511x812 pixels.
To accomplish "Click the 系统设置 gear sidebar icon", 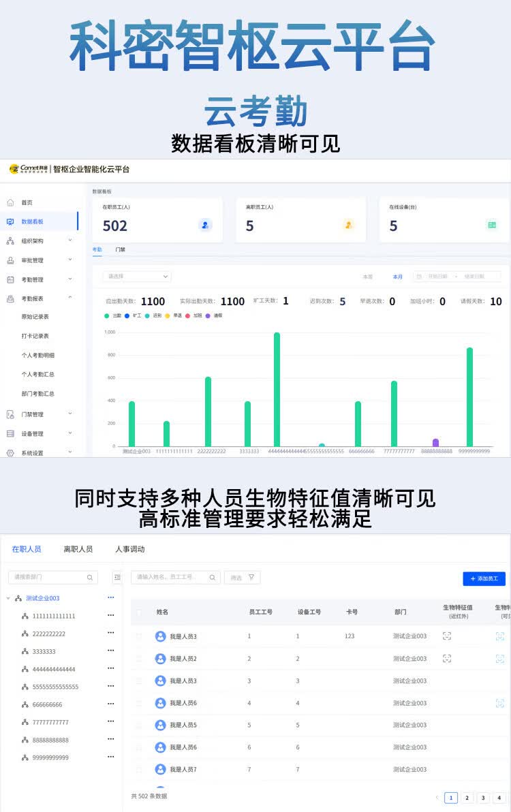I will 10,453.
